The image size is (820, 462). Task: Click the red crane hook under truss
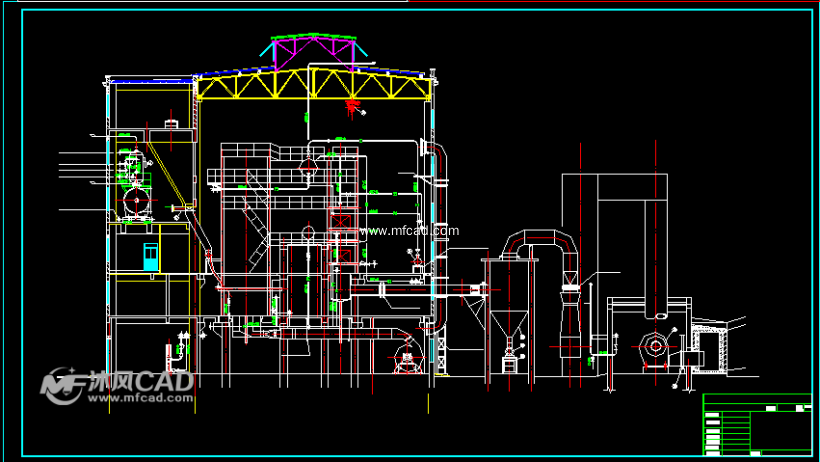point(351,104)
